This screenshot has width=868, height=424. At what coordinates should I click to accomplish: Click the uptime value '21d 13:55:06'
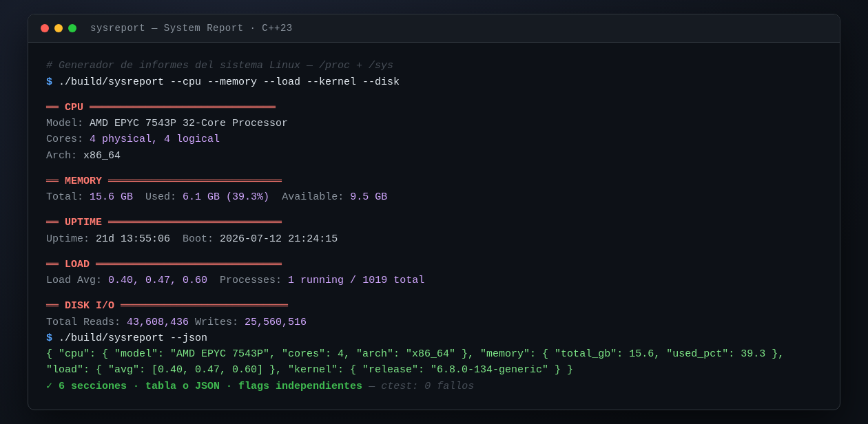(133, 239)
